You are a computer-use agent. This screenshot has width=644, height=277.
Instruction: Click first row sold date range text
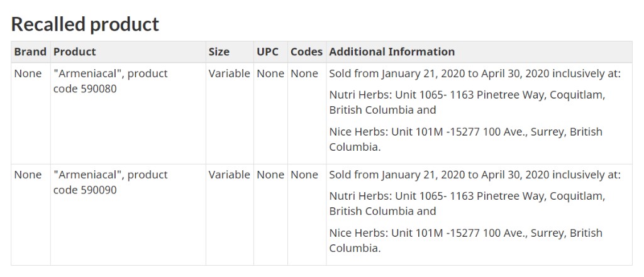click(475, 74)
